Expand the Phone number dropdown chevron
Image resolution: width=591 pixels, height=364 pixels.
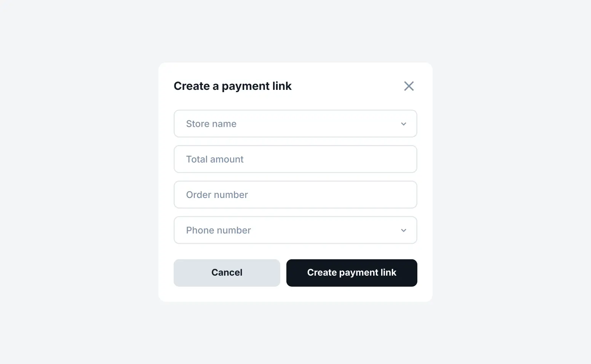pyautogui.click(x=404, y=230)
